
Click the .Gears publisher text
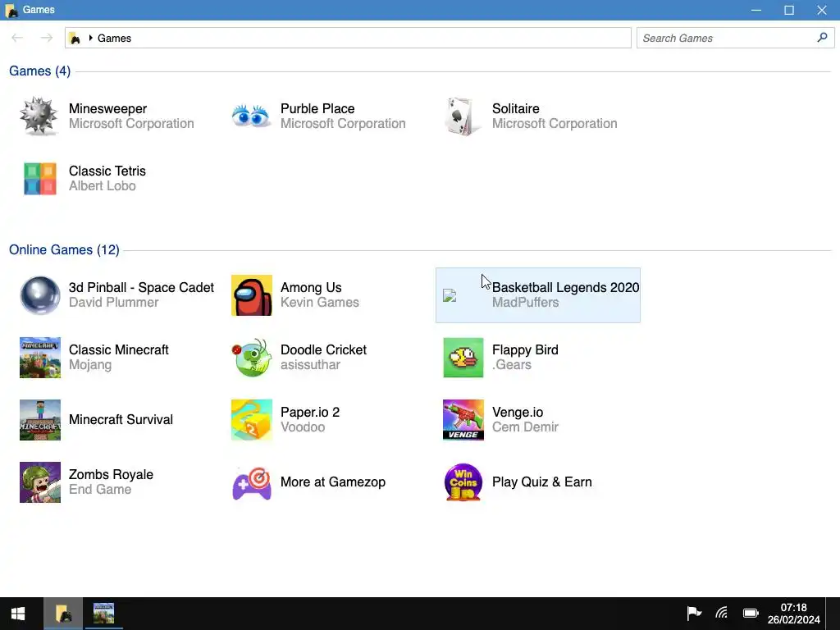click(x=512, y=365)
